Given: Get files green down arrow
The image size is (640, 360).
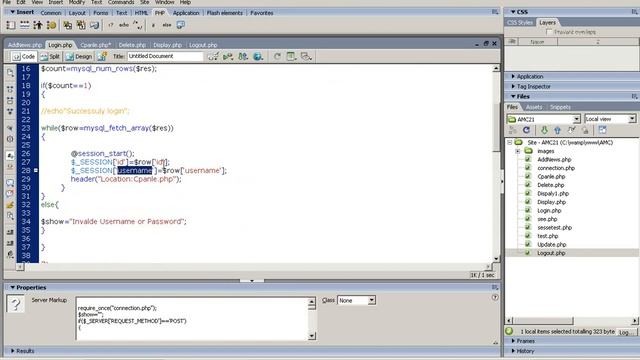Looking at the screenshot, I should (544, 130).
